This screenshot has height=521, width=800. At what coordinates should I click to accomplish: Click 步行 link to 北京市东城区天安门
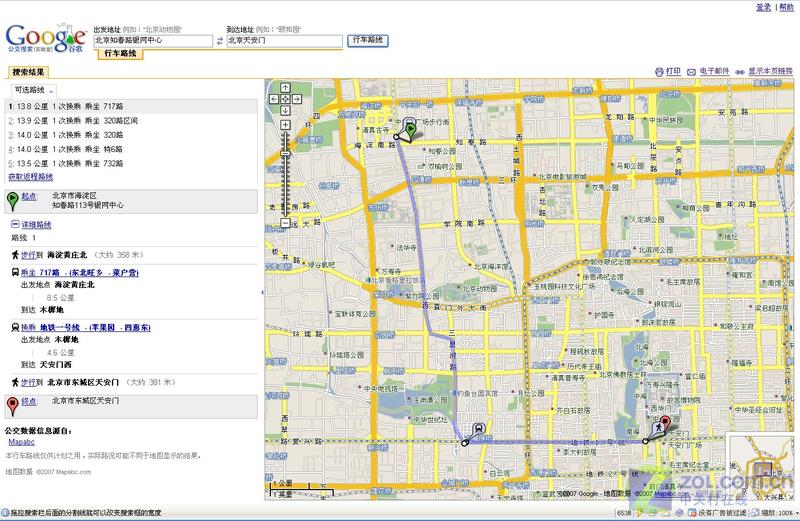(x=29, y=382)
